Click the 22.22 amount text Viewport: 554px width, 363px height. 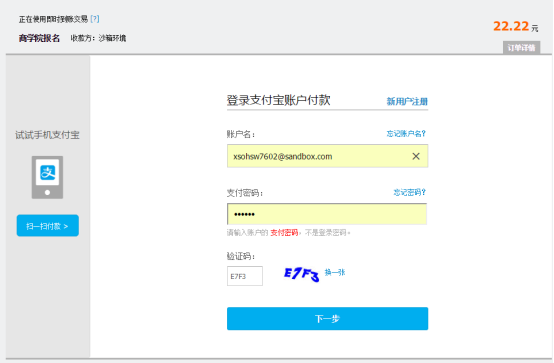point(511,26)
